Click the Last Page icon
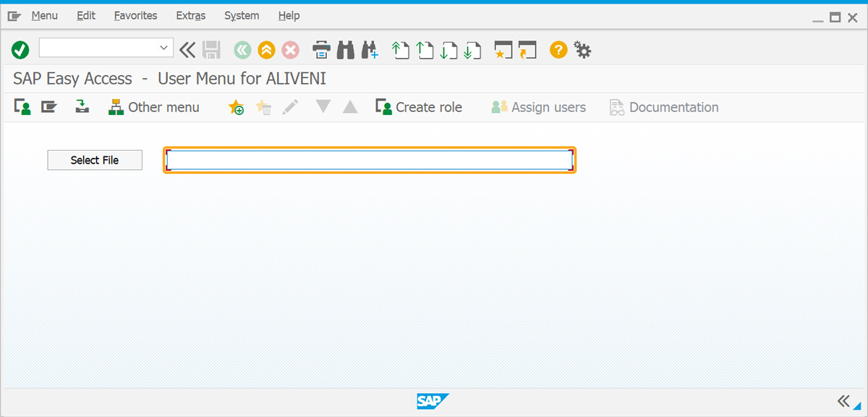The height and width of the screenshot is (417, 868). pyautogui.click(x=473, y=50)
